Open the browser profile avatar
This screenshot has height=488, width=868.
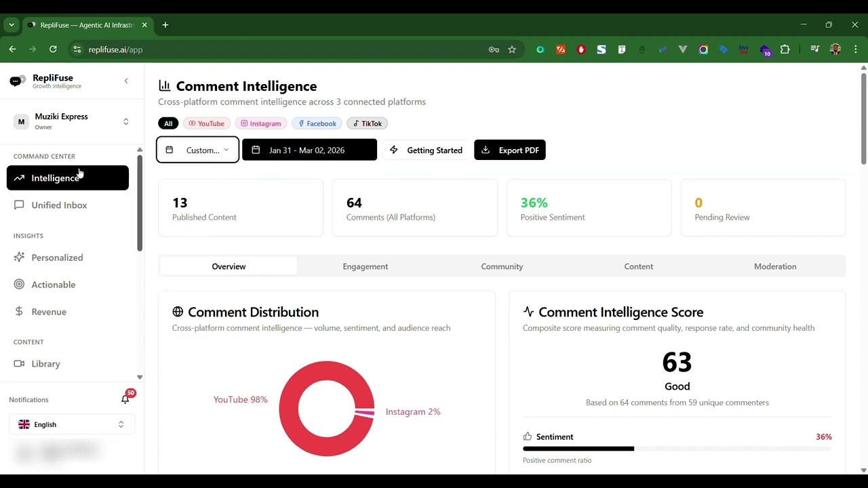(x=835, y=49)
